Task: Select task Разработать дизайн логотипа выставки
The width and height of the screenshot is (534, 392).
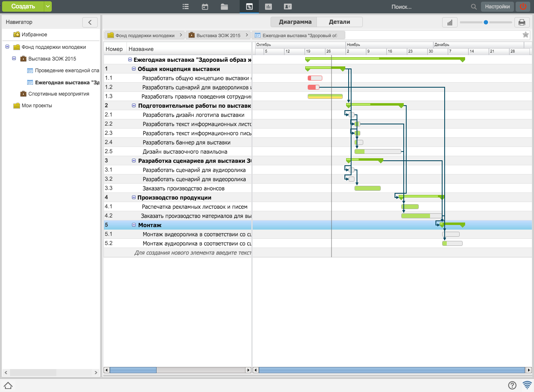Action: 194,115
